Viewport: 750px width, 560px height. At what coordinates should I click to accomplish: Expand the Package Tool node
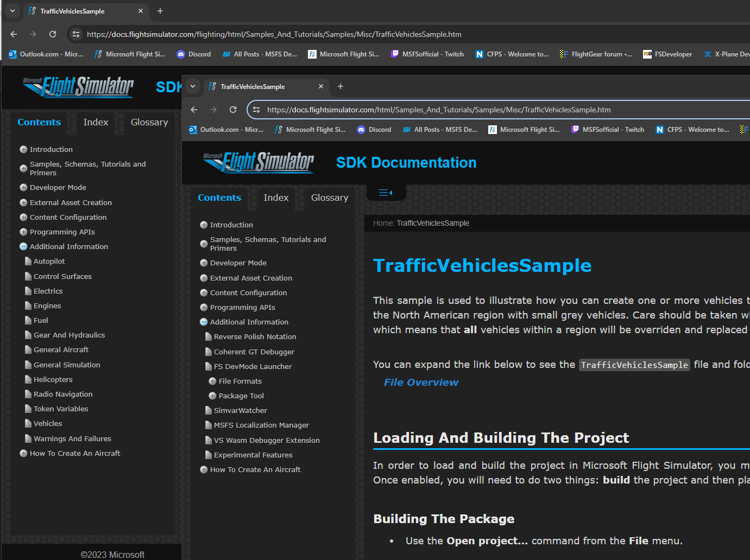[212, 396]
